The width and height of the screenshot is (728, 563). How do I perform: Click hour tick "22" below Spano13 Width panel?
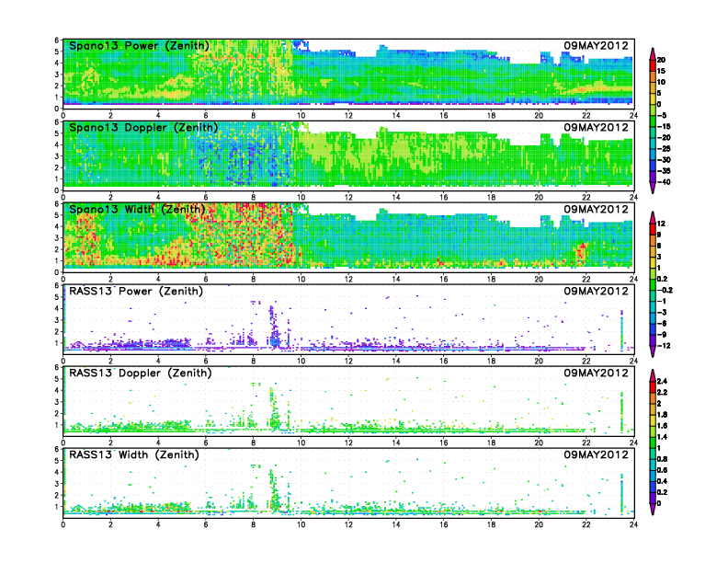(586, 279)
